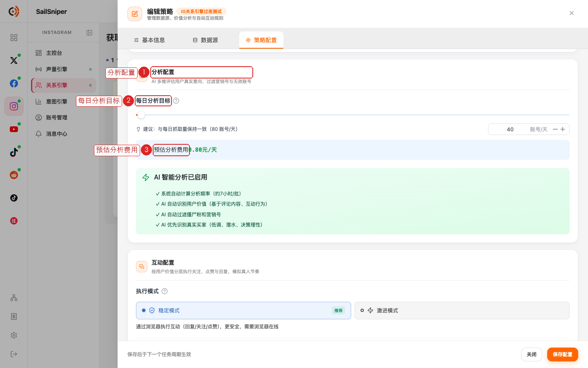Open the settings gear icon in left rail
Screen dimensions: 588x368
pos(14,335)
